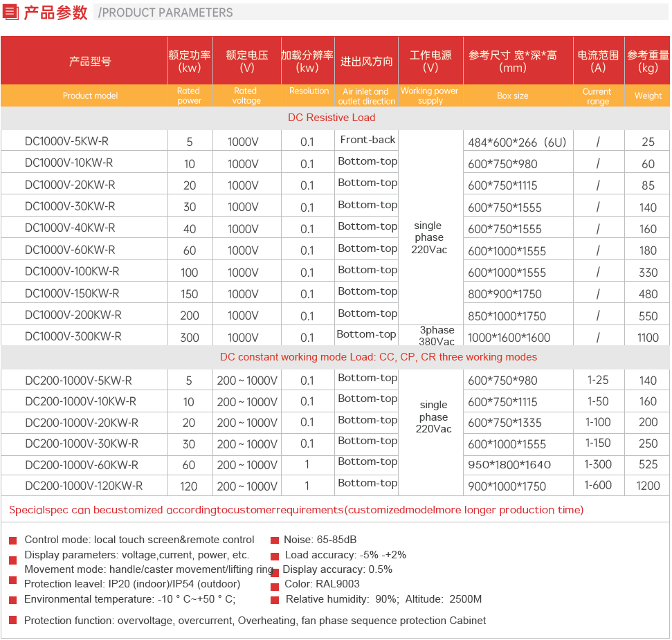Image resolution: width=672 pixels, height=640 pixels.
Task: Click the 'Noise: 65-85dB' spec line
Action: pos(320,540)
